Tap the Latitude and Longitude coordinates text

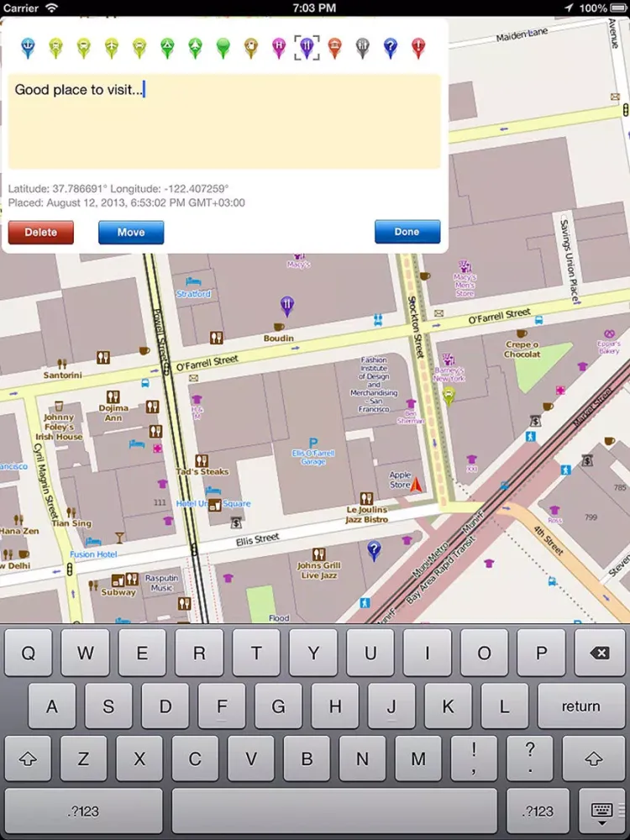click(118, 188)
